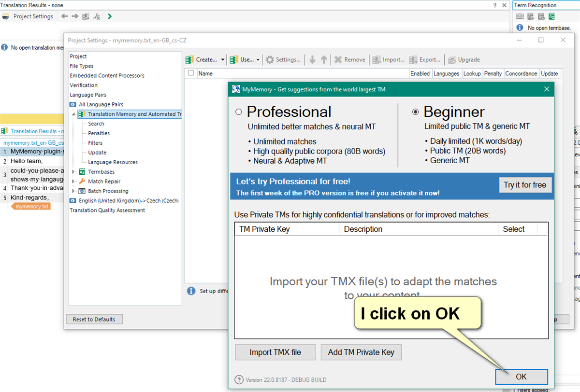
Task: Open the Create... dropdown arrow
Action: coord(223,60)
